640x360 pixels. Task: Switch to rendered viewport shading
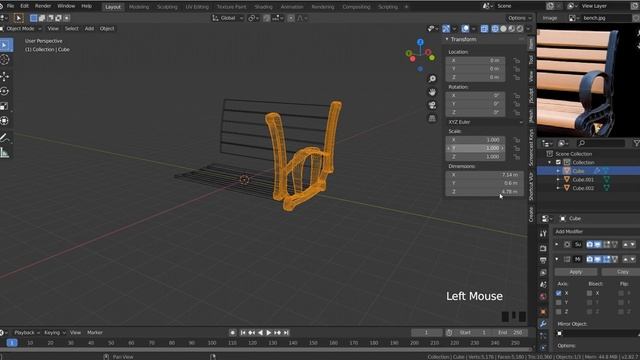pos(520,29)
